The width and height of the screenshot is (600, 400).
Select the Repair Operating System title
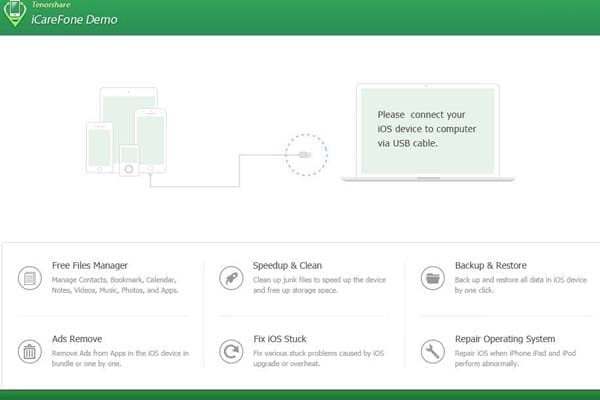coord(504,339)
